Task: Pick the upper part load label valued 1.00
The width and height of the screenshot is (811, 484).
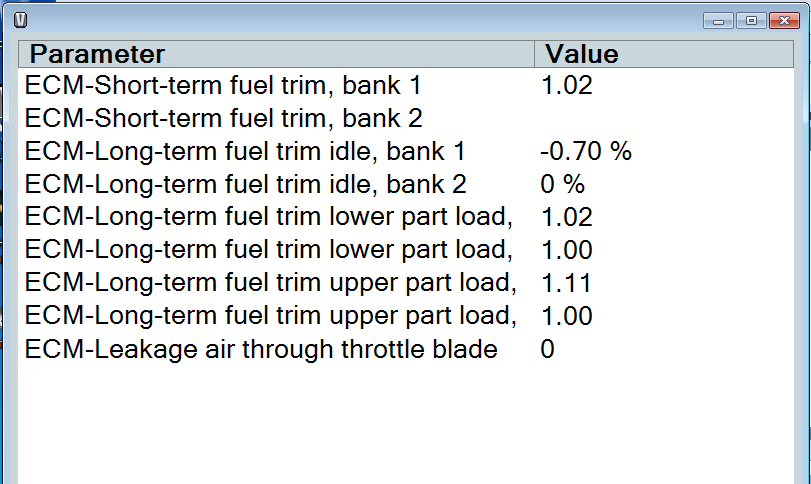Action: tap(270, 316)
